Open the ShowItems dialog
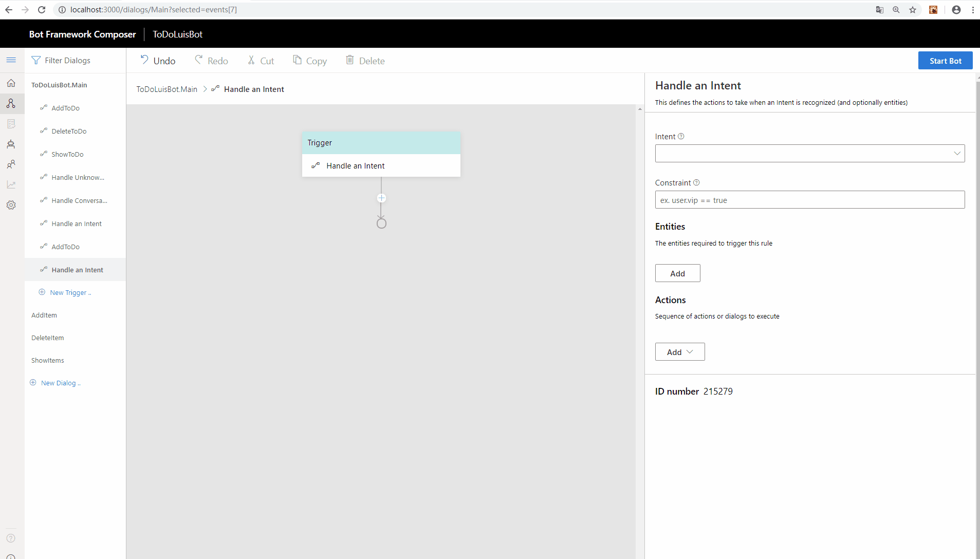This screenshot has width=980, height=559. (48, 360)
